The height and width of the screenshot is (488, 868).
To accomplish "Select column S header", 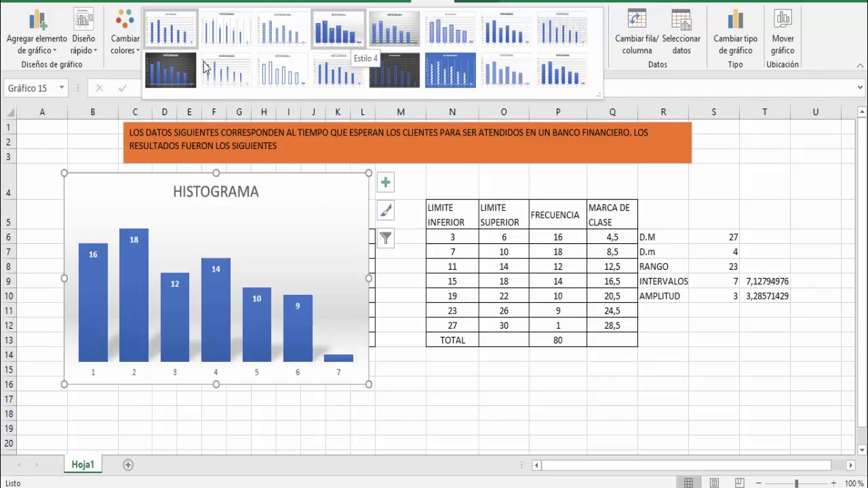I will click(713, 112).
